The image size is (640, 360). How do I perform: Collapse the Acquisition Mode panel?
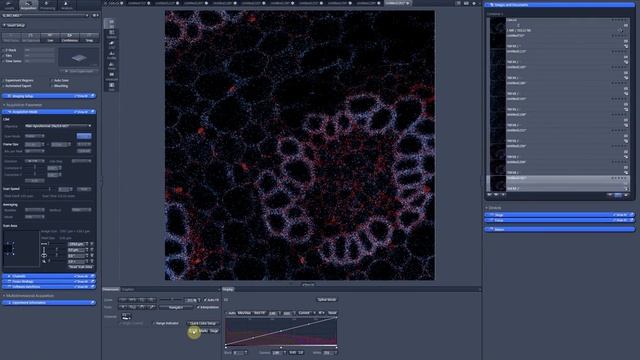tap(49, 111)
